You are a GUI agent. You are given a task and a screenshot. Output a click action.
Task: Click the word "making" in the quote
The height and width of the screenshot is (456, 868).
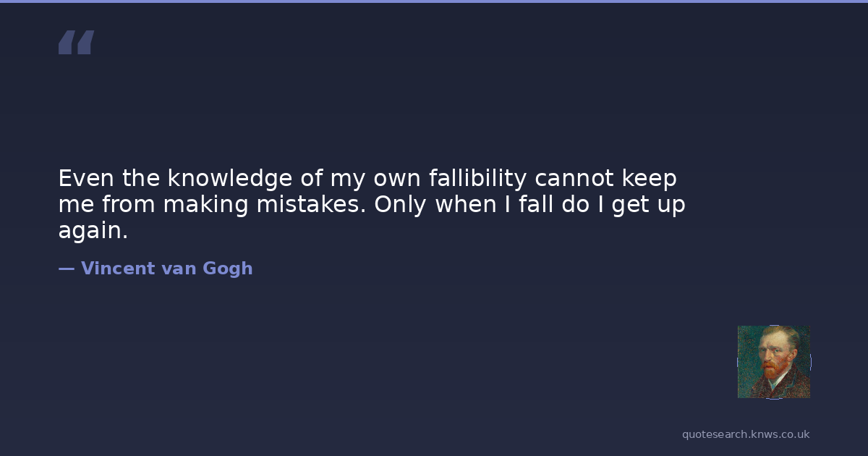pyautogui.click(x=206, y=205)
